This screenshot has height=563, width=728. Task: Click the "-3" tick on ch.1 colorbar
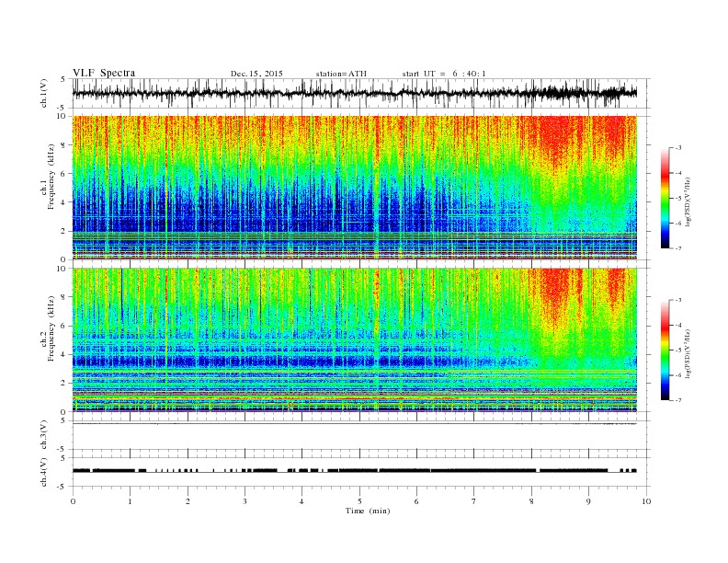[677, 148]
